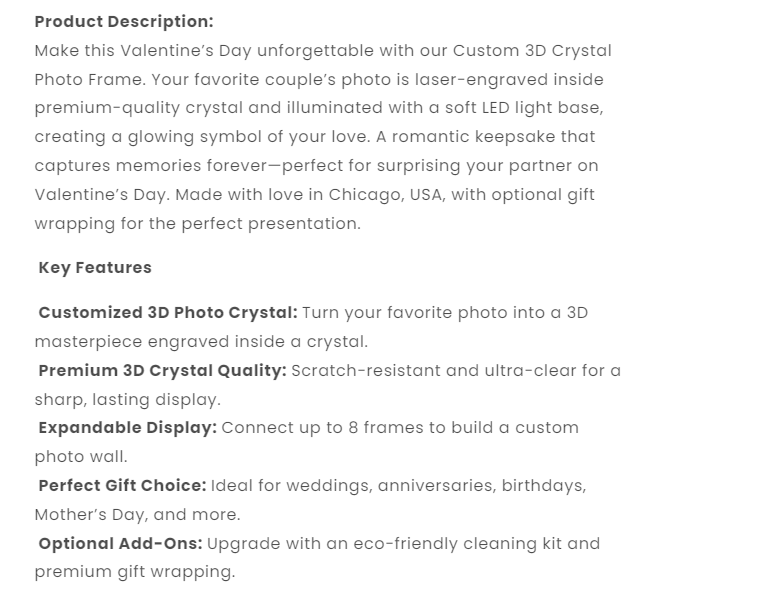Select the "Perfect Gift Choice:" label

pyautogui.click(x=122, y=485)
